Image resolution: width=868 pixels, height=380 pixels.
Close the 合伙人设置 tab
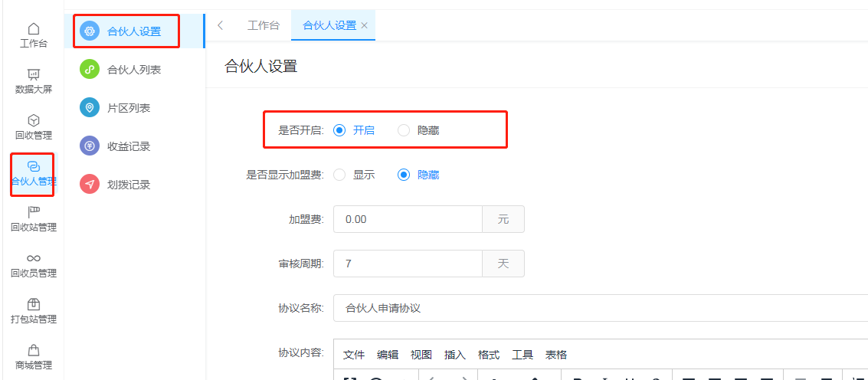(364, 25)
